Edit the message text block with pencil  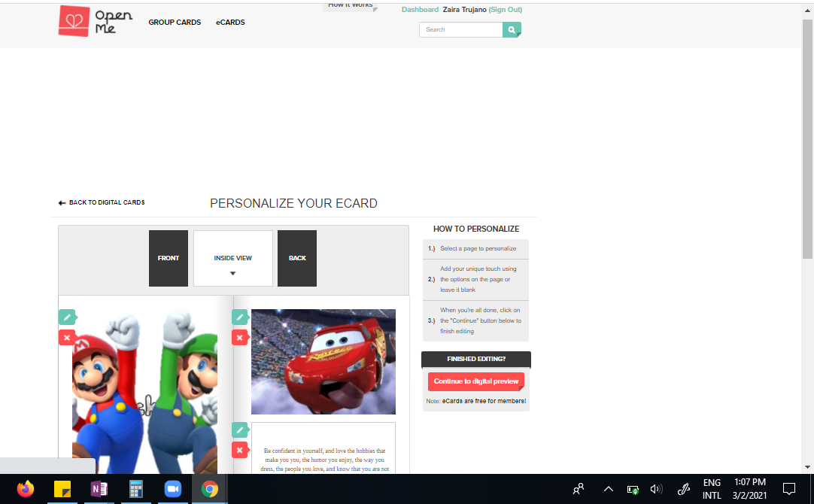click(x=240, y=430)
